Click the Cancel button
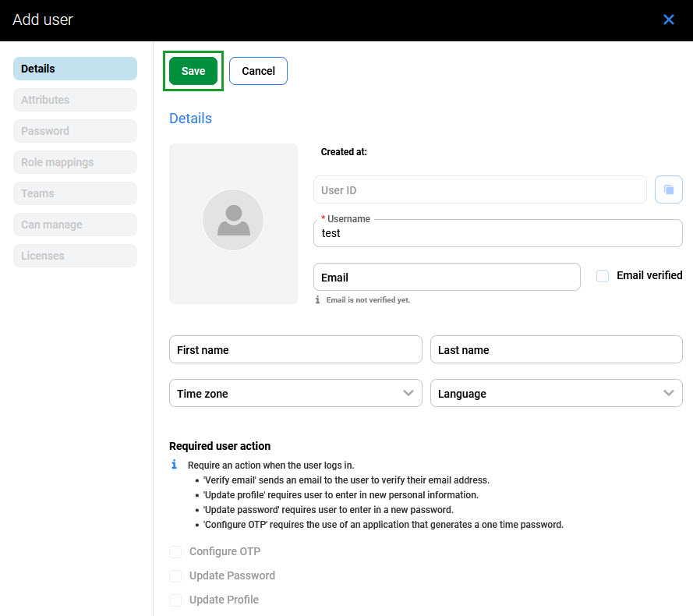Screen dimensions: 693x616 [258, 71]
